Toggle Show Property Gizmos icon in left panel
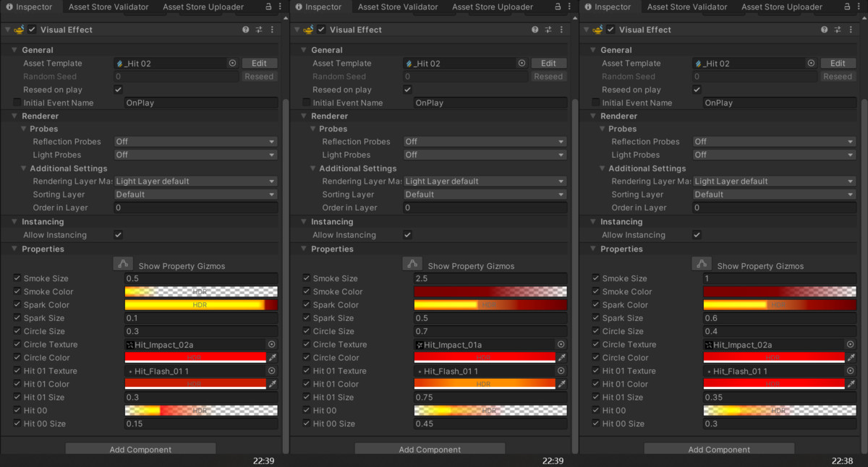This screenshot has height=467, width=868. pyautogui.click(x=123, y=265)
